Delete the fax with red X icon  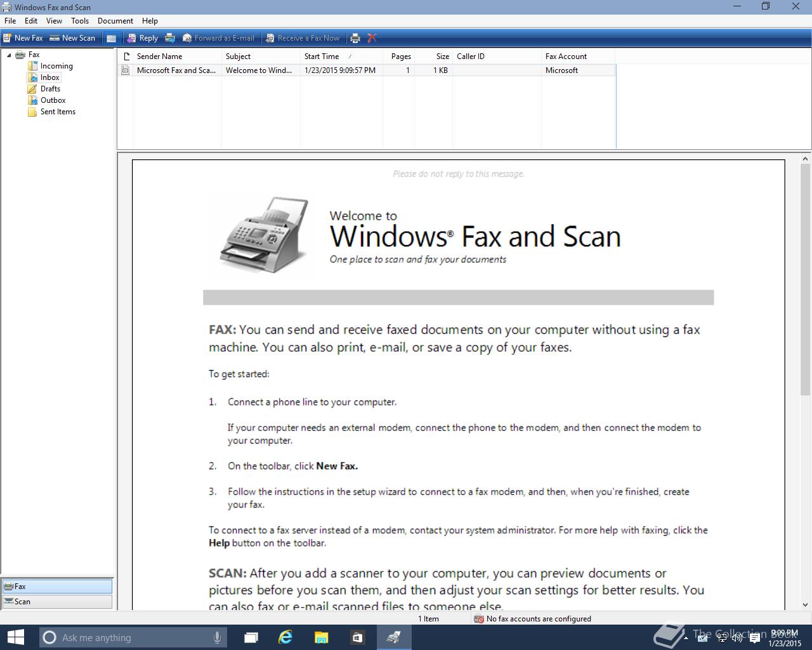pyautogui.click(x=372, y=38)
